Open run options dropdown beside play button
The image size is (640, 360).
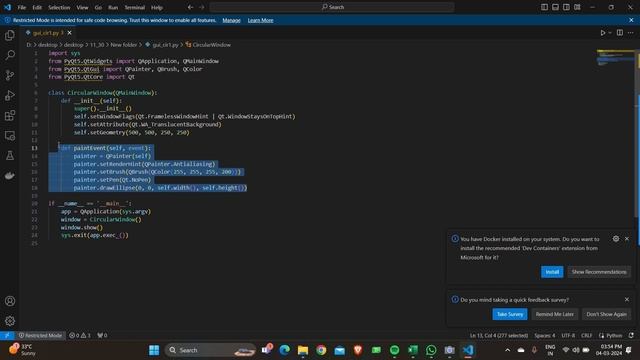(610, 33)
